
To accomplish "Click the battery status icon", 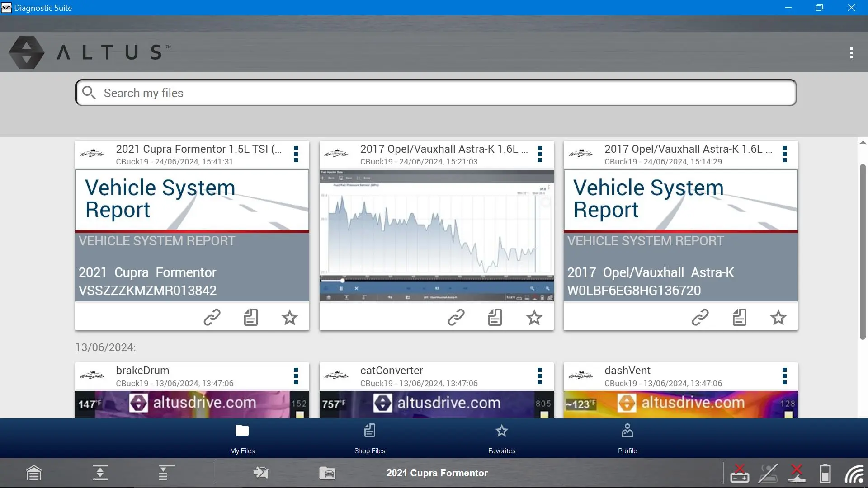I will coord(825,474).
